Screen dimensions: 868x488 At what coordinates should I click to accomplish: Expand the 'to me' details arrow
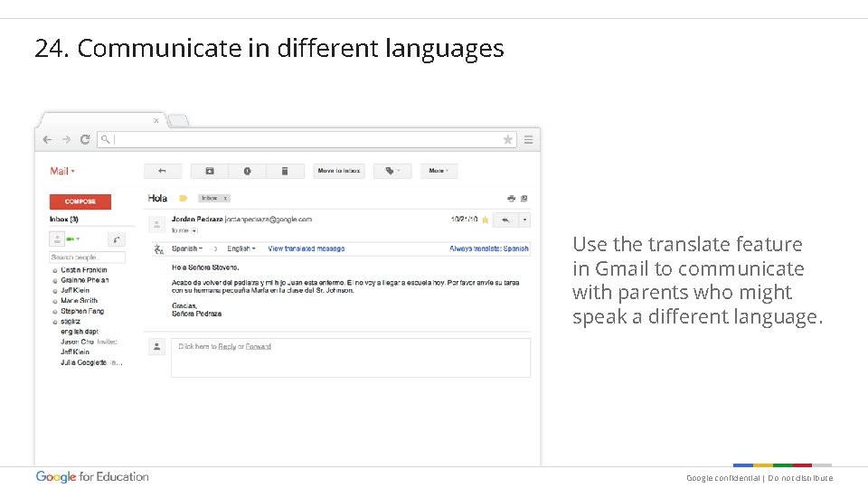pos(194,230)
